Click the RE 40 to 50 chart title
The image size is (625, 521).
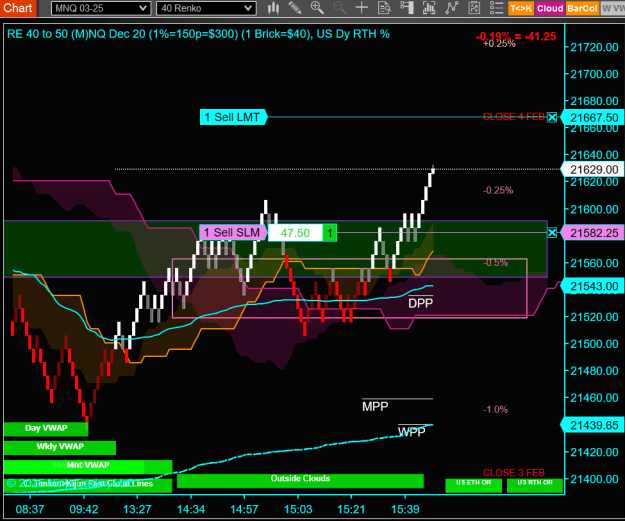[x=198, y=34]
